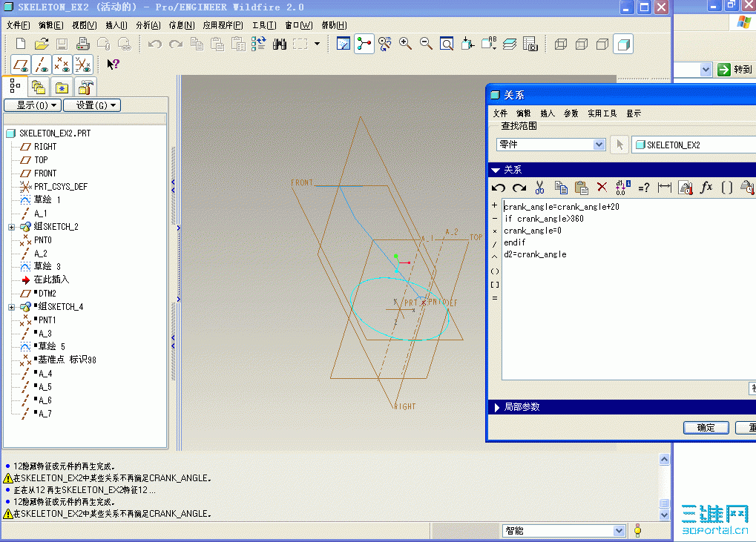
Task: Select 在此插入 in model tree
Action: point(52,280)
